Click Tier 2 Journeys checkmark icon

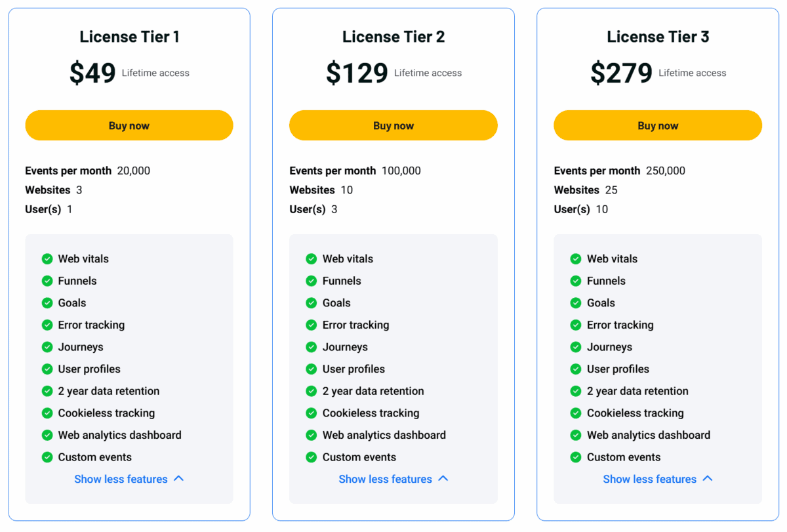pyautogui.click(x=312, y=347)
